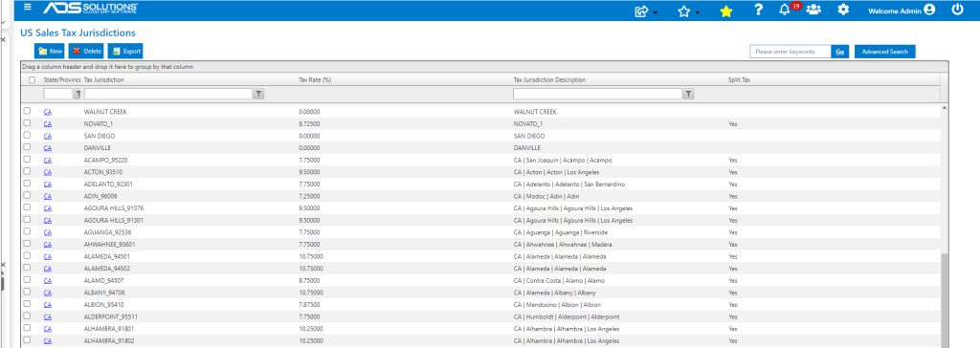Viewport: 980px width, 348px height.
Task: Click the Go search button
Action: 840,52
